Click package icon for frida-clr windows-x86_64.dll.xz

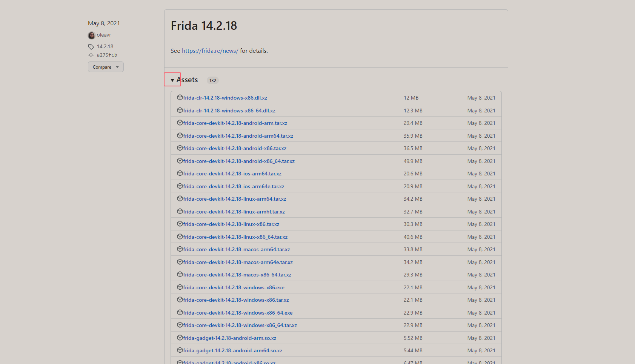(180, 110)
